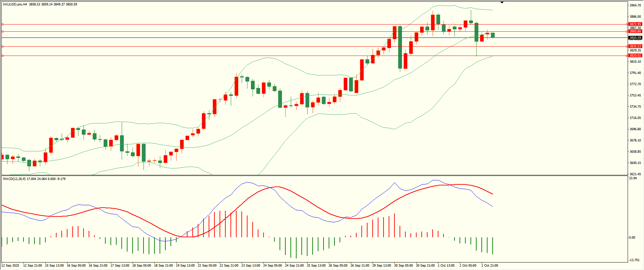The width and height of the screenshot is (644, 270).
Task: Click the MACD(12,26,9) indicator label
Action: [x=14, y=179]
